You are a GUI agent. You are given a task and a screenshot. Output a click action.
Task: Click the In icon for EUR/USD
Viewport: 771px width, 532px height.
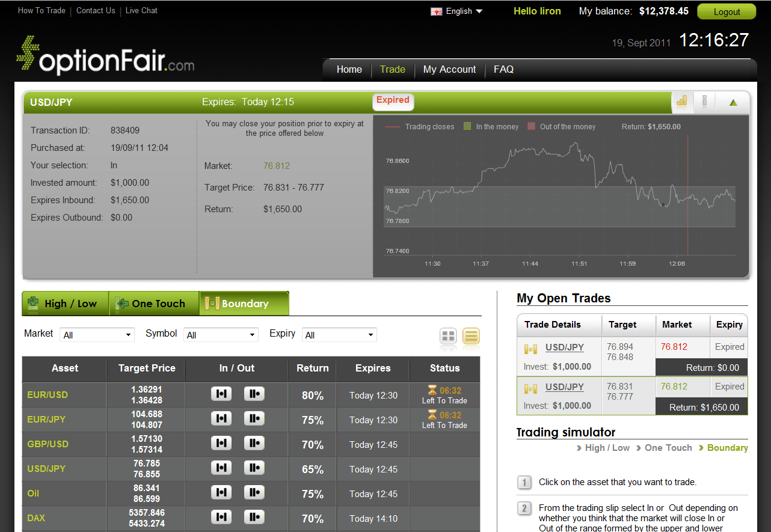(x=221, y=394)
